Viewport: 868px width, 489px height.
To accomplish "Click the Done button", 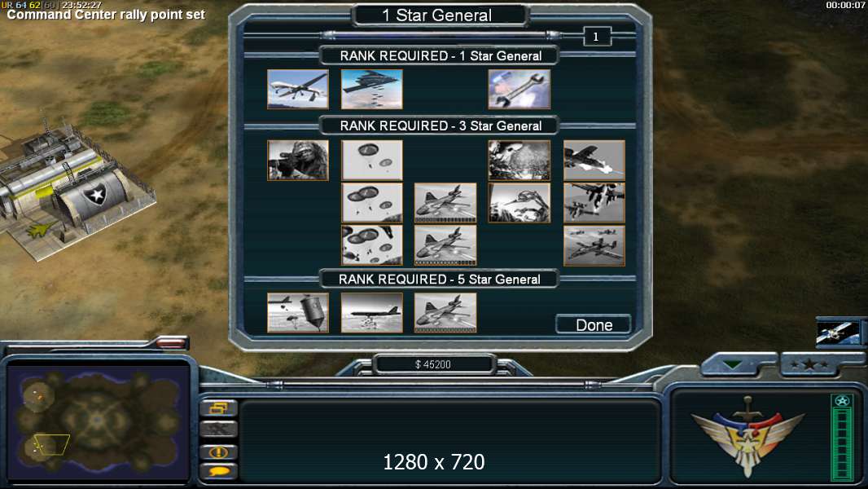I will [x=594, y=324].
